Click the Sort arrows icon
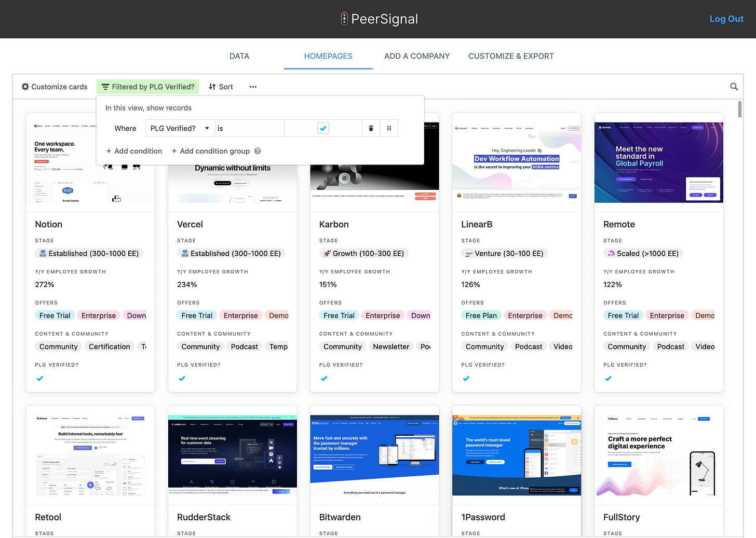Image resolution: width=756 pixels, height=538 pixels. click(x=212, y=87)
